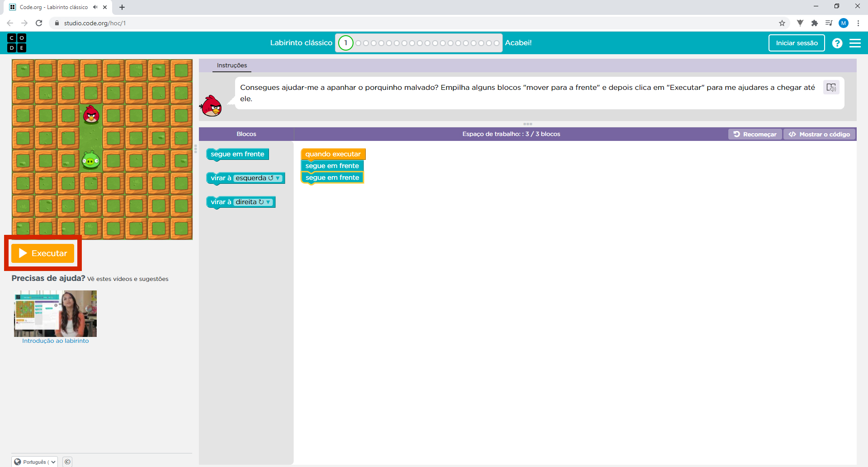Image resolution: width=868 pixels, height=467 pixels.
Task: Click Iniciar sessão button
Action: pos(797,43)
